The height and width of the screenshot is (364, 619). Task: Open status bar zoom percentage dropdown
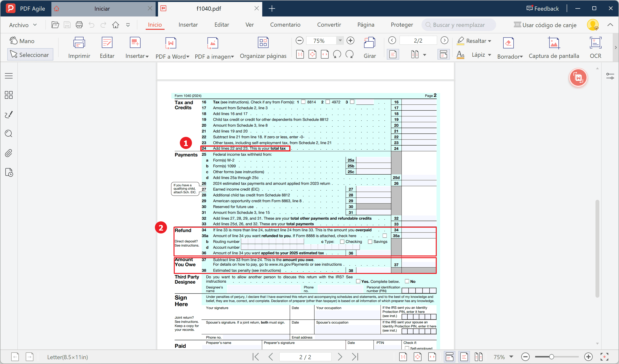(511, 357)
